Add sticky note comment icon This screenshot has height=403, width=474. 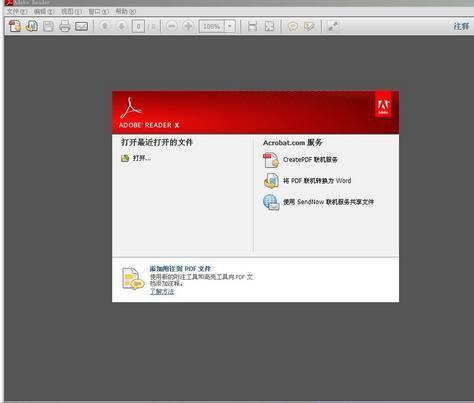coord(293,26)
